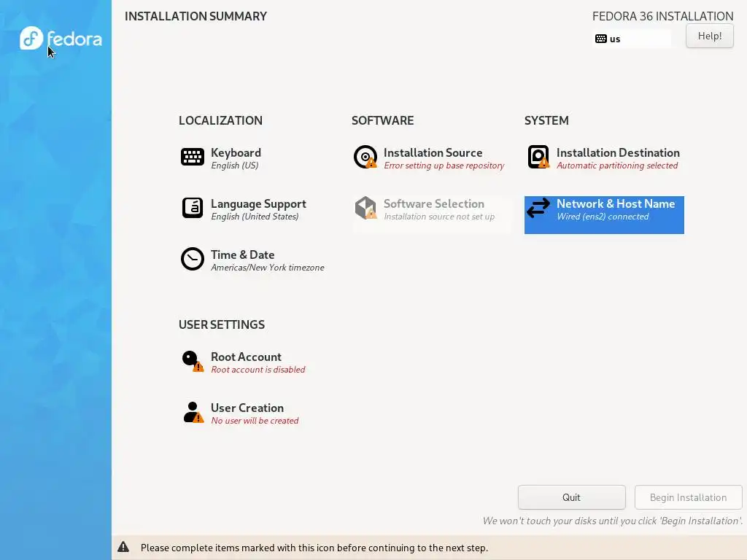
Task: Click the Quit button
Action: tap(571, 497)
